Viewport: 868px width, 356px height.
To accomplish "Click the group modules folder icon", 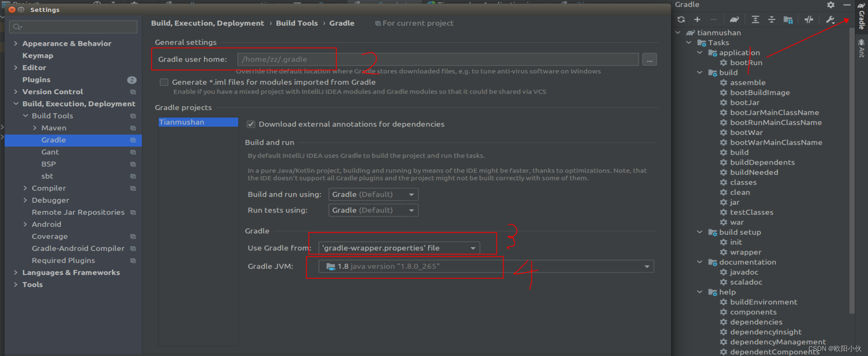I will coord(788,19).
